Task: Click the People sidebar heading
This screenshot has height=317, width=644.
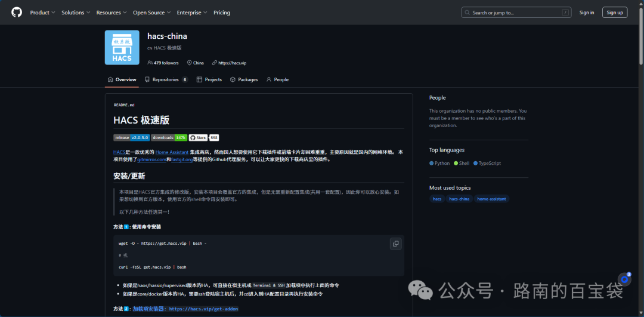Action: pos(438,98)
